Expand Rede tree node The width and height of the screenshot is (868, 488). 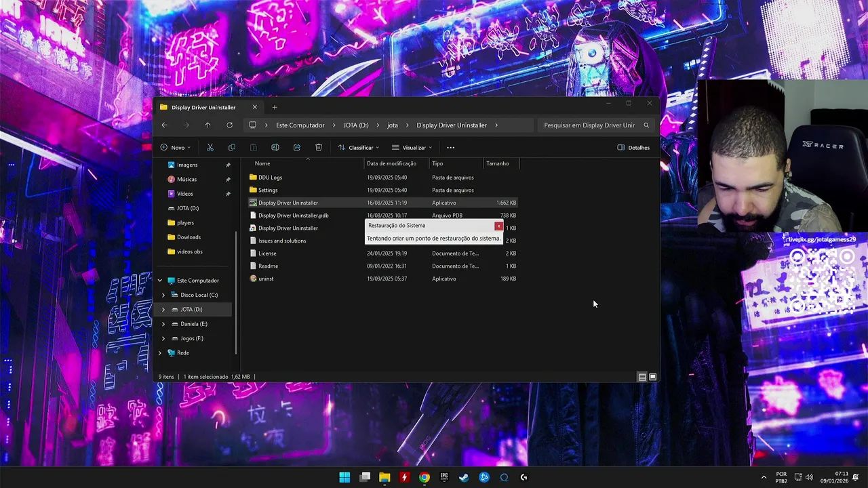point(160,353)
